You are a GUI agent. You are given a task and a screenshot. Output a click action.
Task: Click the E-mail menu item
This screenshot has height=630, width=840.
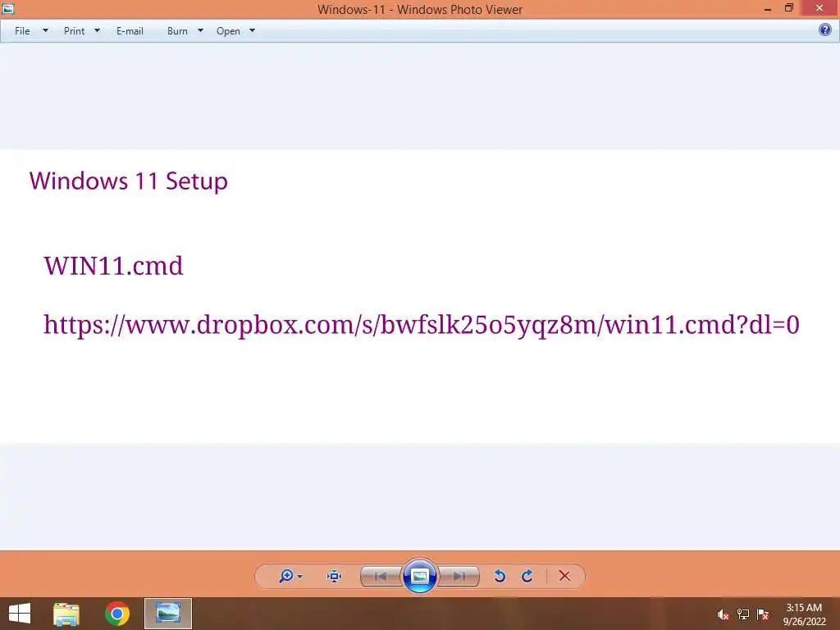(x=130, y=31)
